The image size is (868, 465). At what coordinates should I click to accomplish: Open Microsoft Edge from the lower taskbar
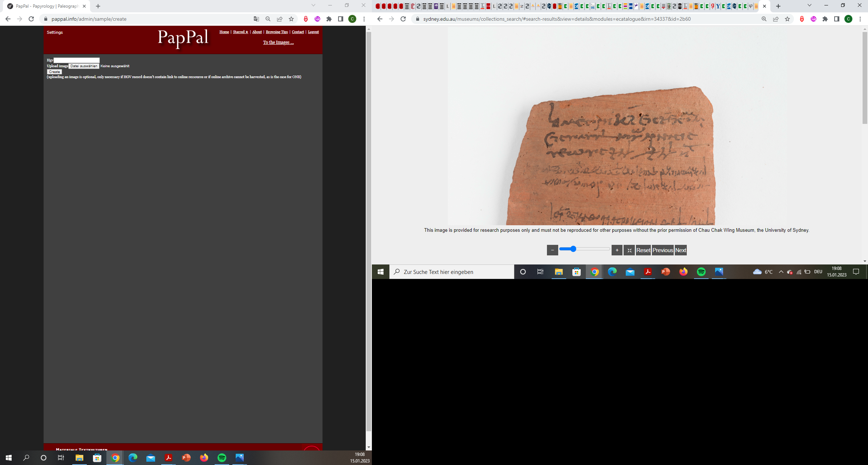pyautogui.click(x=133, y=458)
